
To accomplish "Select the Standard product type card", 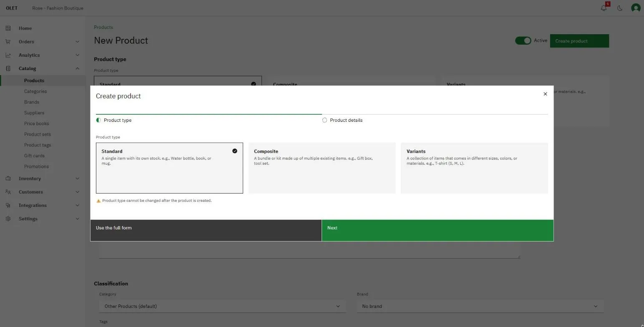I will [169, 168].
